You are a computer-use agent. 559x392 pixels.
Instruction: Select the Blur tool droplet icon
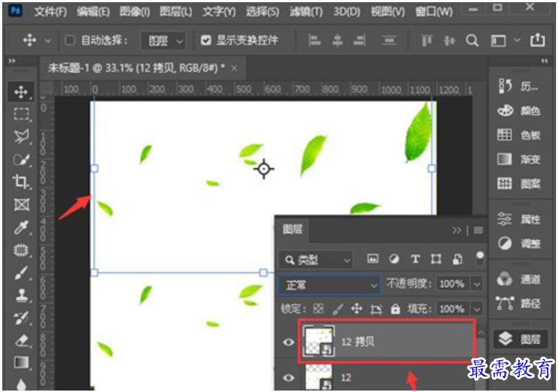pyautogui.click(x=21, y=385)
